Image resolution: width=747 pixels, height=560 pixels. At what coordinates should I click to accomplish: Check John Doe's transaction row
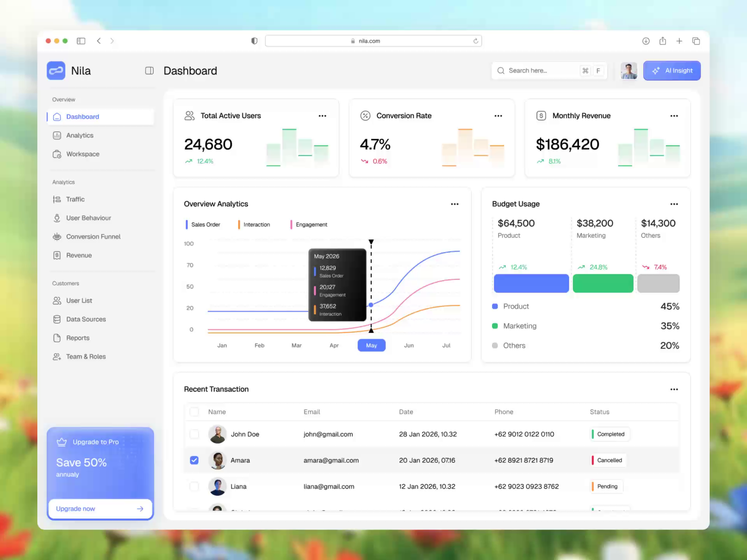pos(194,434)
